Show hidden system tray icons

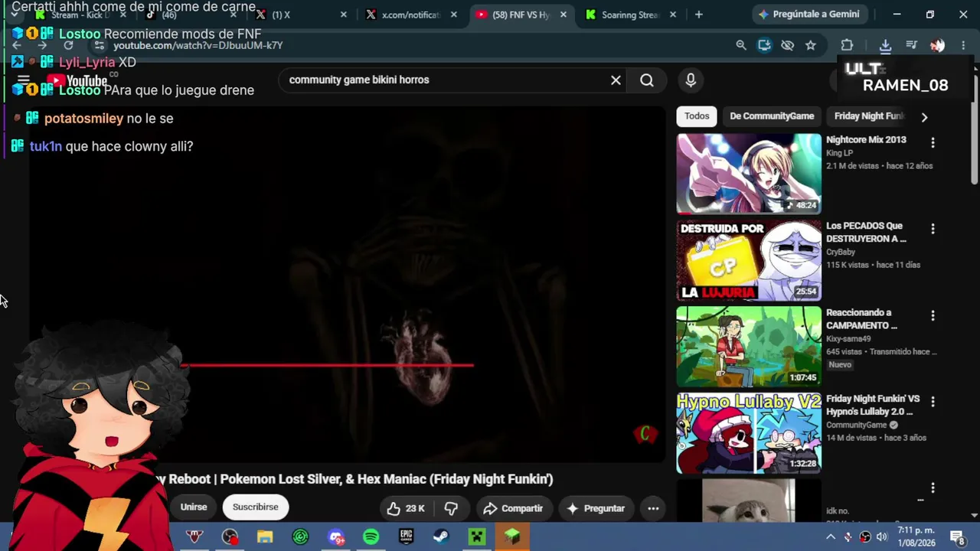tap(831, 537)
